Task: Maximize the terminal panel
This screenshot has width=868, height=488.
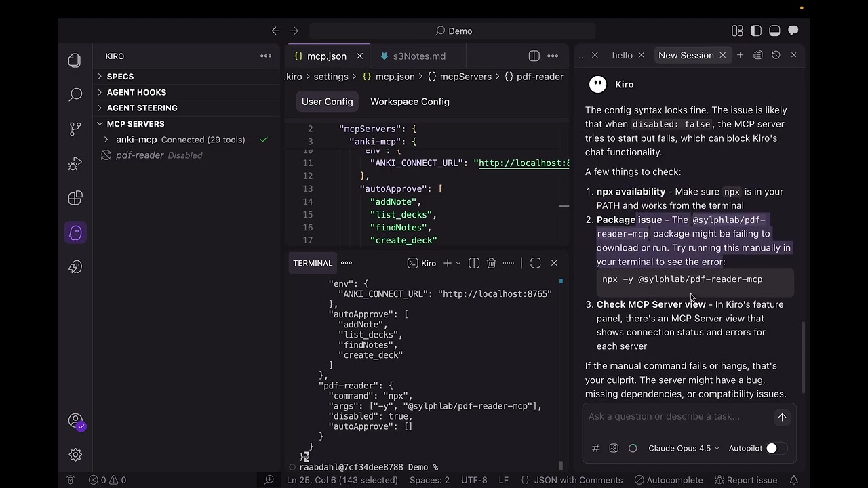Action: pos(536,263)
